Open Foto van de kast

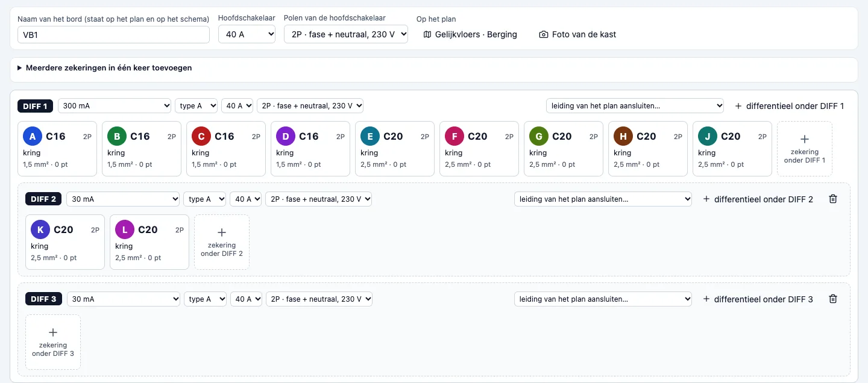577,34
